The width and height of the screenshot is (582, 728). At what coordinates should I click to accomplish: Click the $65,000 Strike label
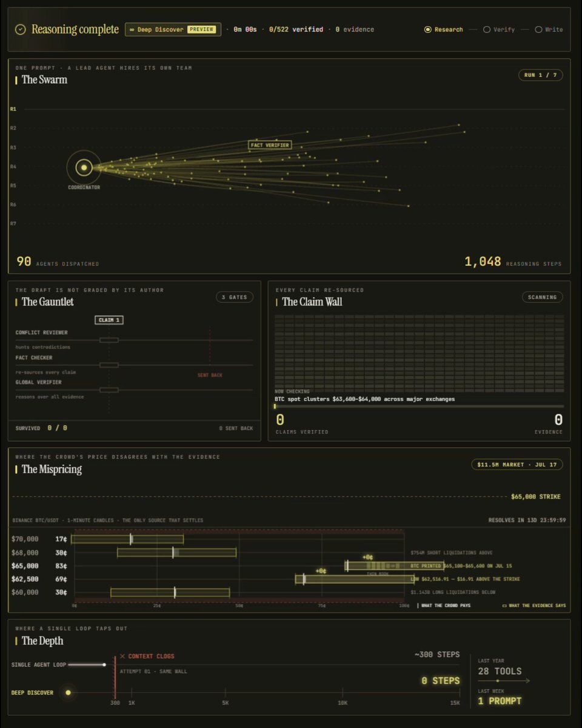536,497
